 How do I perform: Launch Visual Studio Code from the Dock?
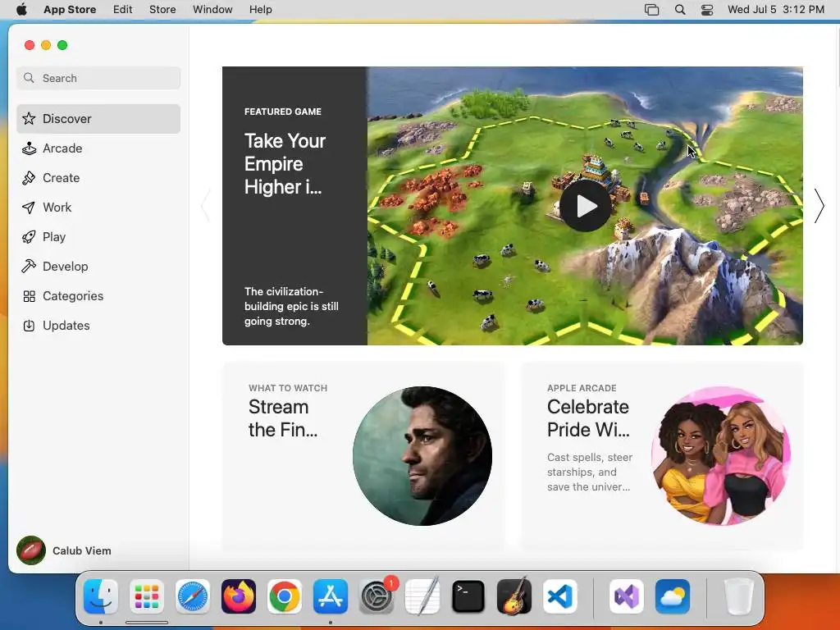(559, 596)
